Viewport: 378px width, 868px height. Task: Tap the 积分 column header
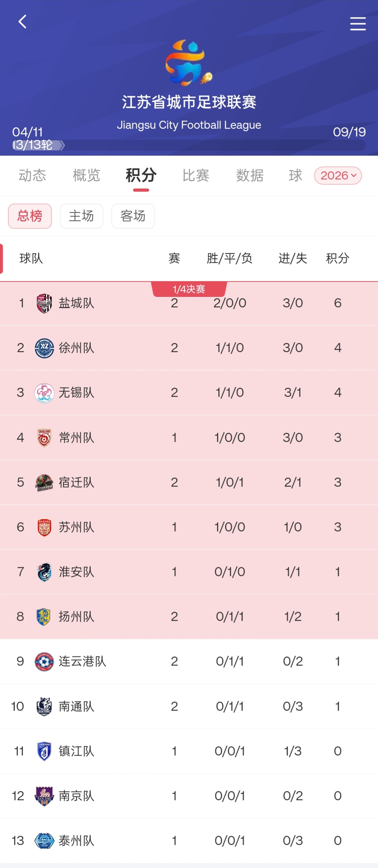pyautogui.click(x=337, y=258)
